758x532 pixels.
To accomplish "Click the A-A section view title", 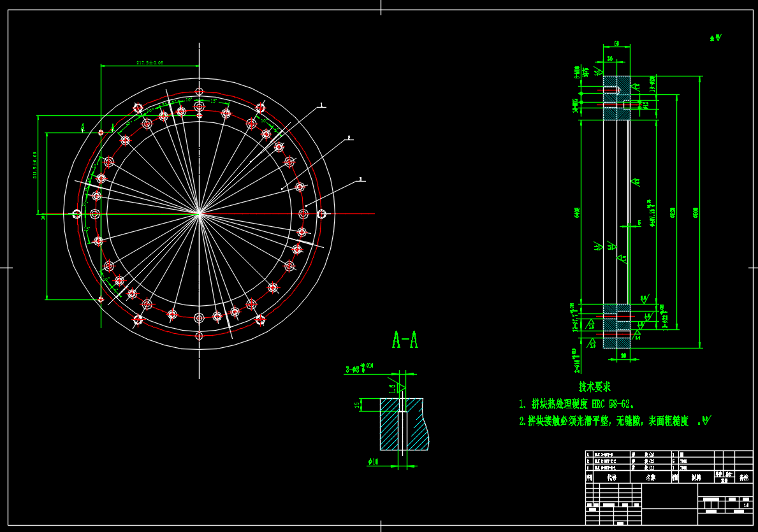I will click(x=405, y=341).
